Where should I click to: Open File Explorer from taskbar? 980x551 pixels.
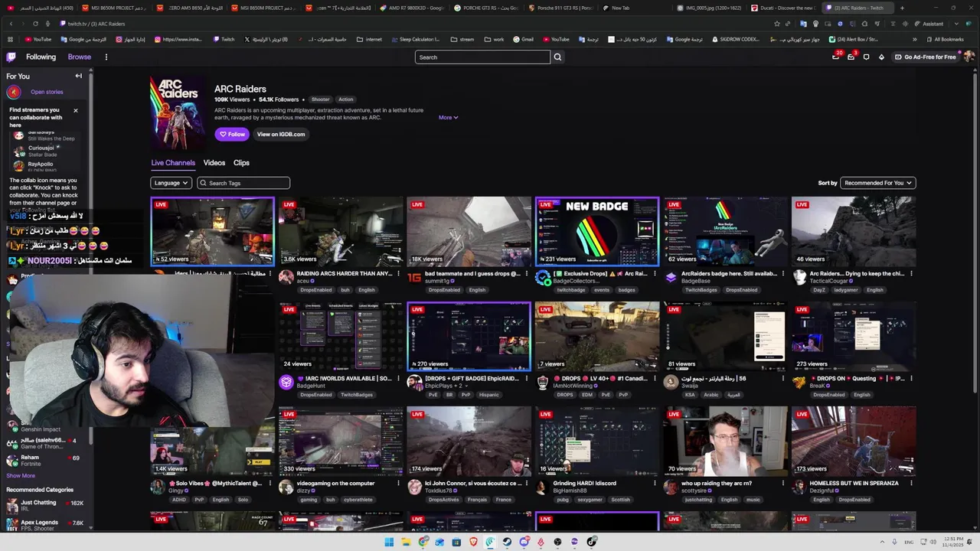[406, 542]
